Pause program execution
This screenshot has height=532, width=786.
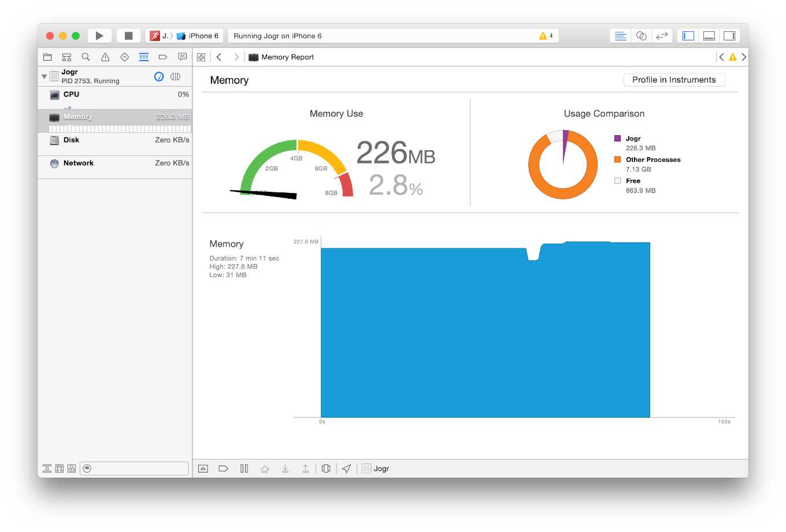pyautogui.click(x=244, y=468)
